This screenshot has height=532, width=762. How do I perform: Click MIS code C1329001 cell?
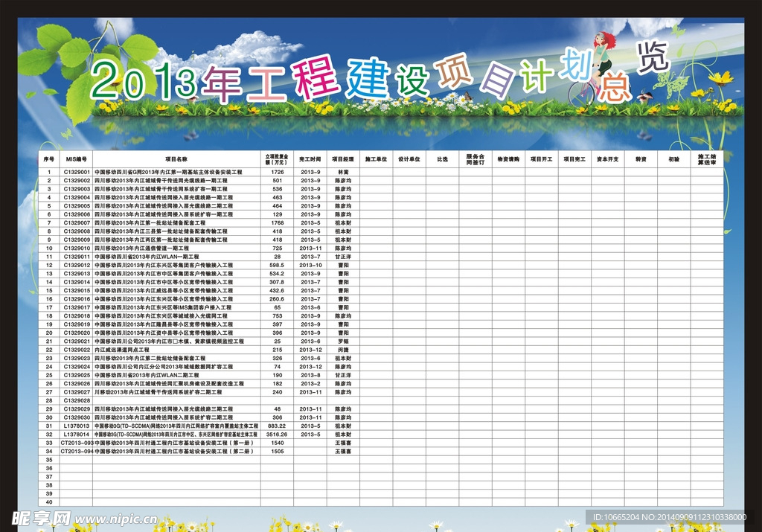coord(76,172)
